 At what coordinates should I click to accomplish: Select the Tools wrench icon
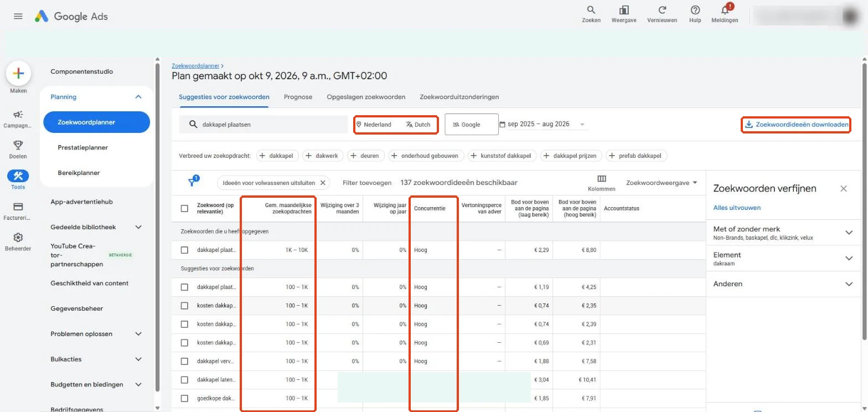18,176
